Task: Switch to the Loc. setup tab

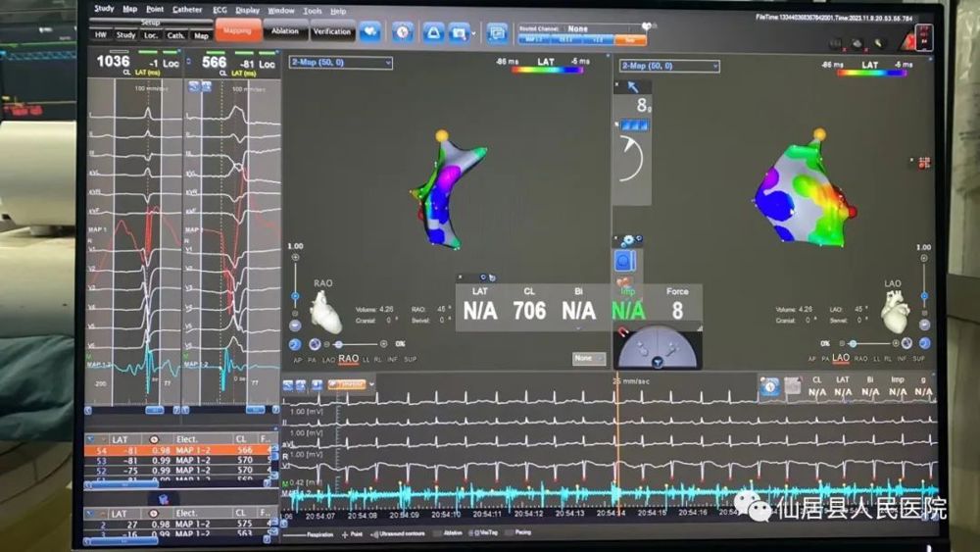Action: tap(151, 35)
